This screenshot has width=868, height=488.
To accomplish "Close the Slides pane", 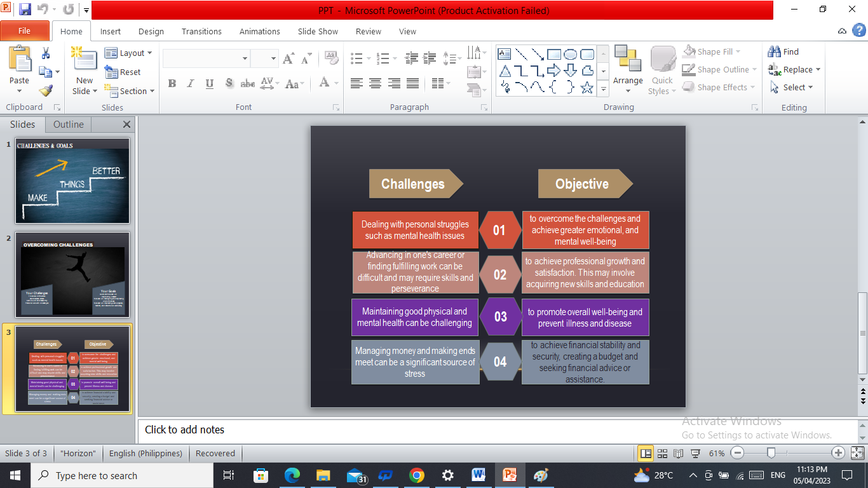I will pos(126,125).
